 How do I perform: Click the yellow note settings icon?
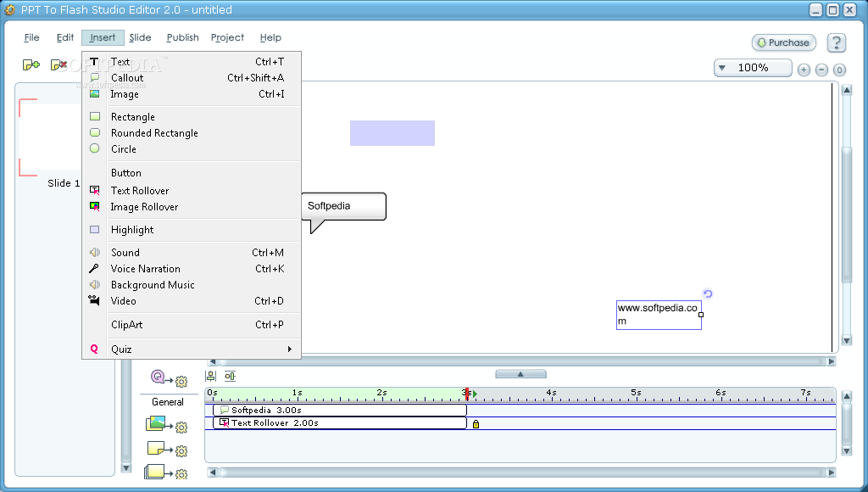[167, 450]
